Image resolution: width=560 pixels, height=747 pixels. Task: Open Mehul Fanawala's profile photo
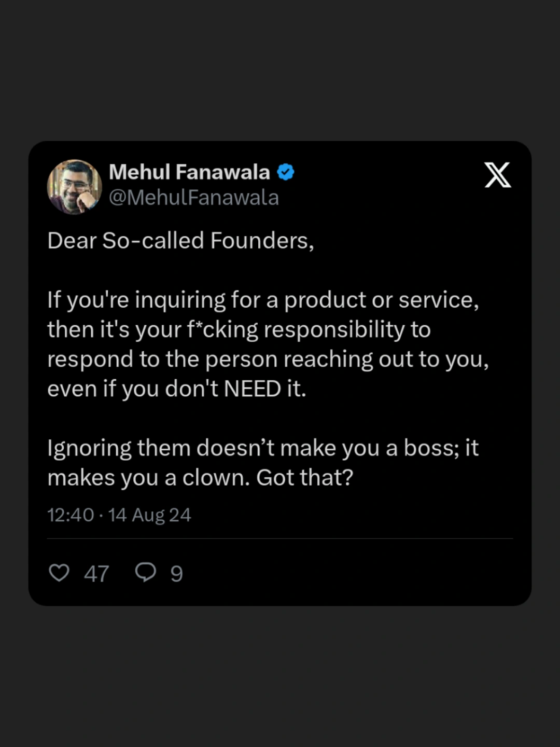point(75,187)
